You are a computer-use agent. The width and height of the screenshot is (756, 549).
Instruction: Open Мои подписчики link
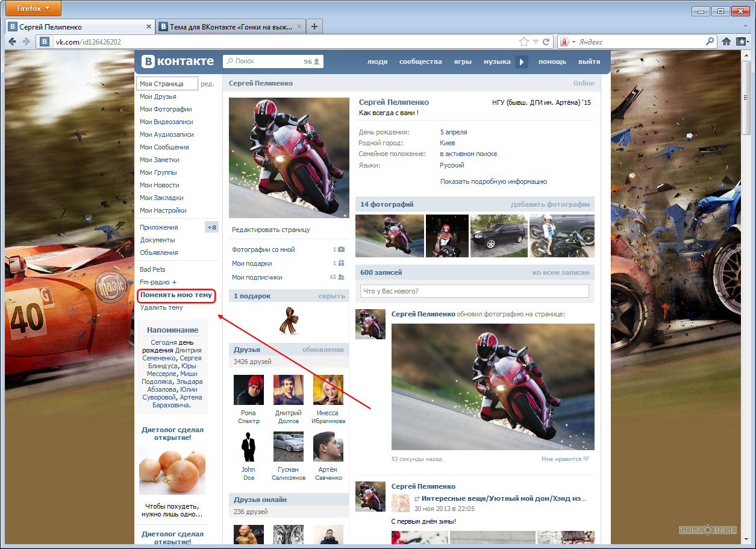(x=257, y=277)
